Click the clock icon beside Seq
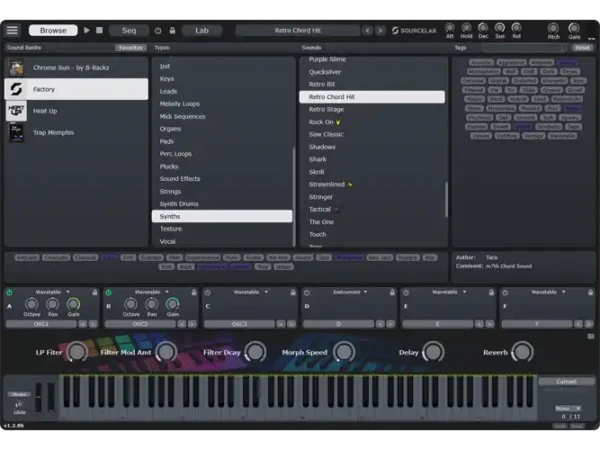This screenshot has width=600, height=450. (x=158, y=30)
